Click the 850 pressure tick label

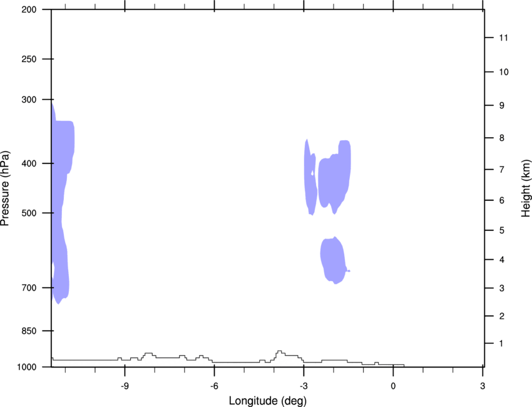pyautogui.click(x=29, y=331)
